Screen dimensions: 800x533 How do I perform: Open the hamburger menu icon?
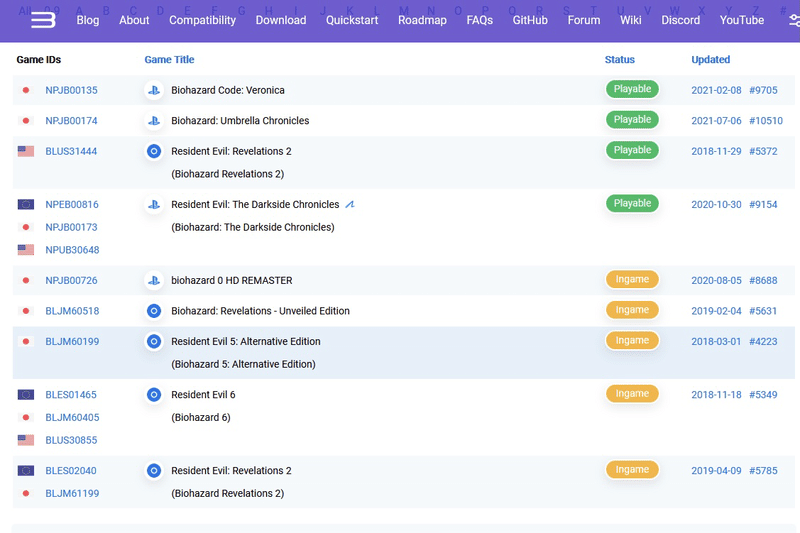[x=43, y=20]
